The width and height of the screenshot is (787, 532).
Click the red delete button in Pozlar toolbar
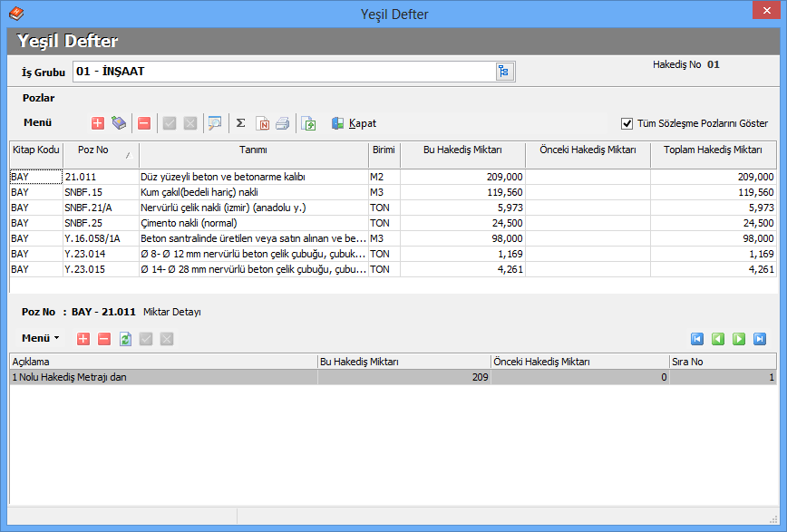tap(144, 123)
